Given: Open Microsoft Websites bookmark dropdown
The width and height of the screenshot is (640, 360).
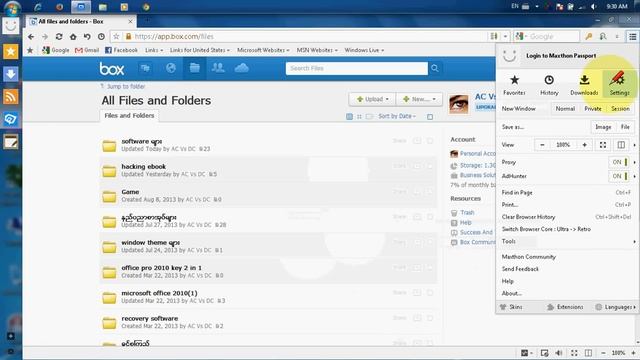Looking at the screenshot, I should (x=263, y=50).
